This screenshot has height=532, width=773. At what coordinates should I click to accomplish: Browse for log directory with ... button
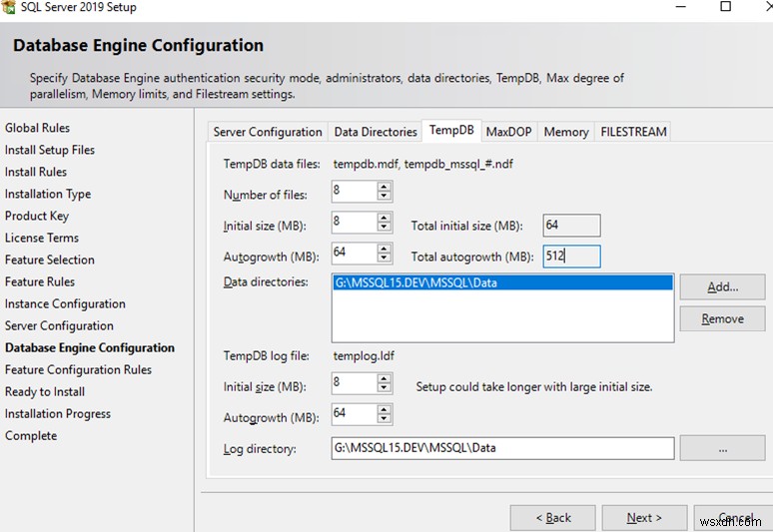pyautogui.click(x=723, y=448)
